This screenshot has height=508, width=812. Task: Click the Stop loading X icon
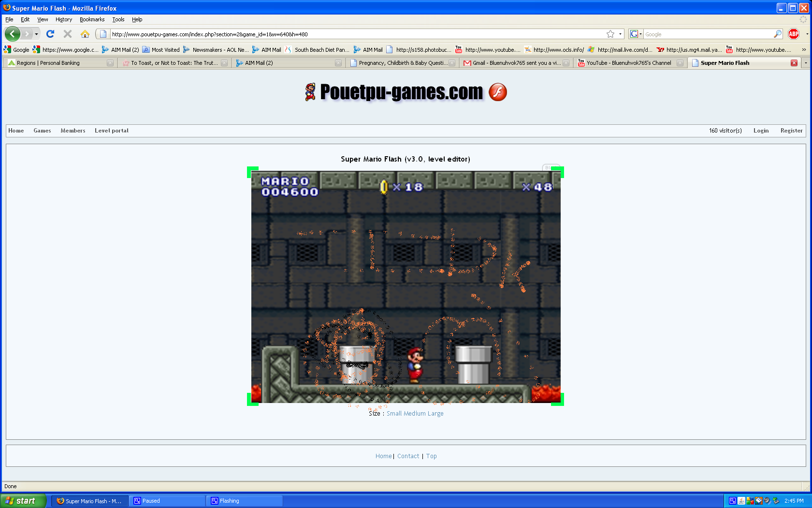(68, 34)
